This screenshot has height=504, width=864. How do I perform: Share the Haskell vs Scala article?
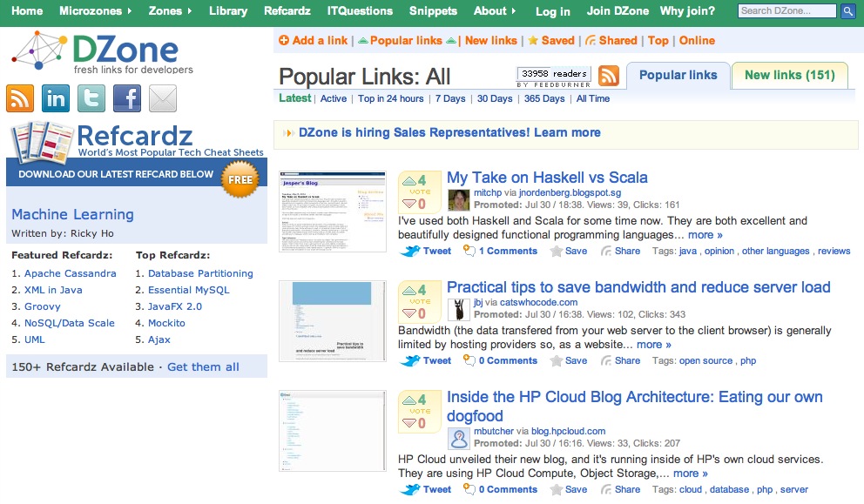click(x=620, y=252)
